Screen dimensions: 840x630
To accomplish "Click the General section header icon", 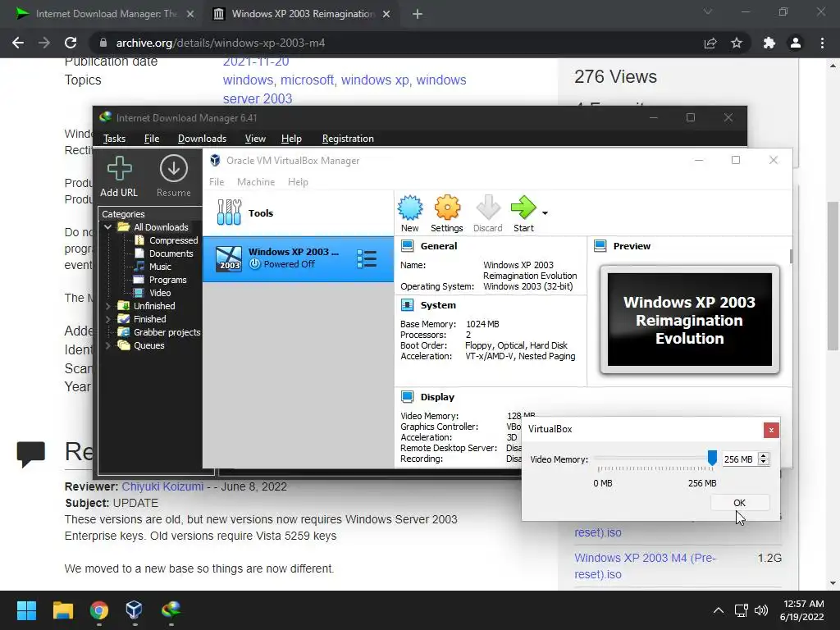I will point(407,246).
